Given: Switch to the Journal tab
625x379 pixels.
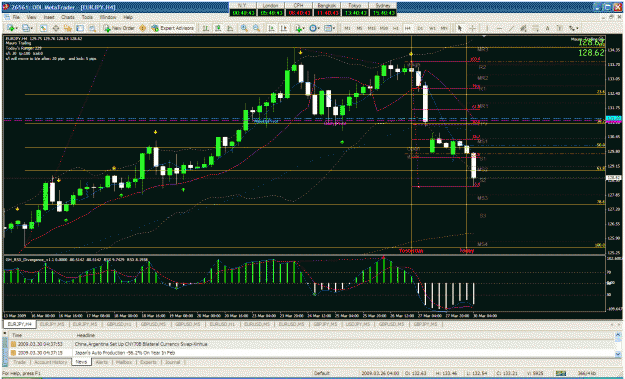Looking at the screenshot, I should click(x=173, y=362).
